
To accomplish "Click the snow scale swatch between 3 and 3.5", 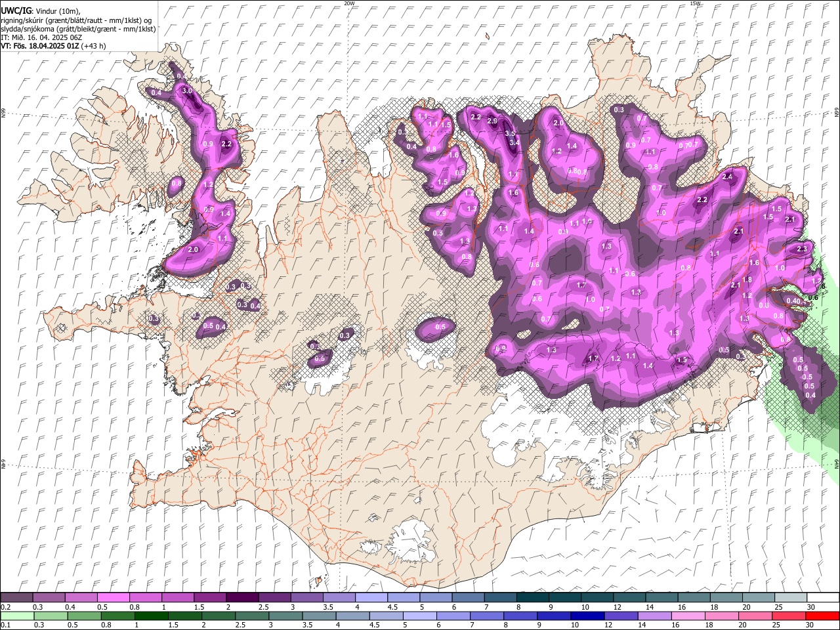I will 306,597.
